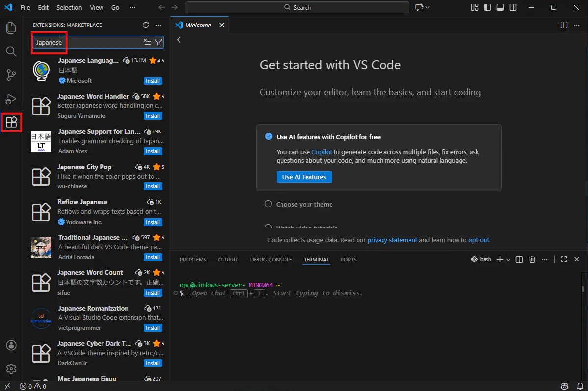Customize layout from title bar
The height and width of the screenshot is (391, 588).
click(x=474, y=7)
